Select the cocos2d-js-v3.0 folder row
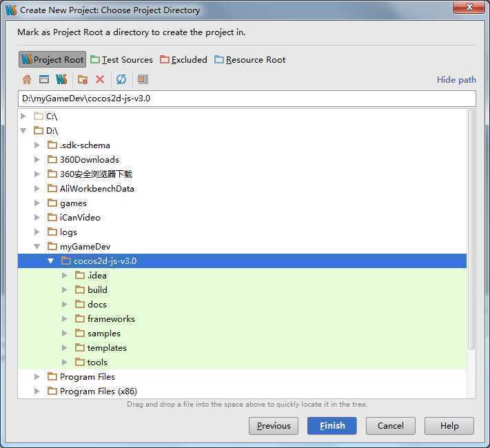 pyautogui.click(x=242, y=261)
